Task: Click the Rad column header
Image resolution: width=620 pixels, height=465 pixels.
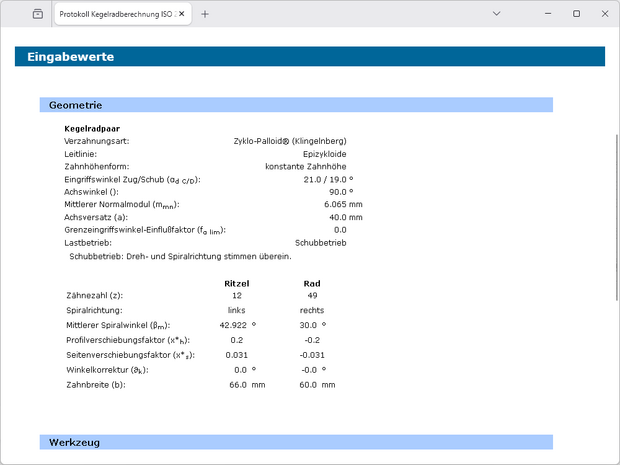Action: (x=311, y=283)
